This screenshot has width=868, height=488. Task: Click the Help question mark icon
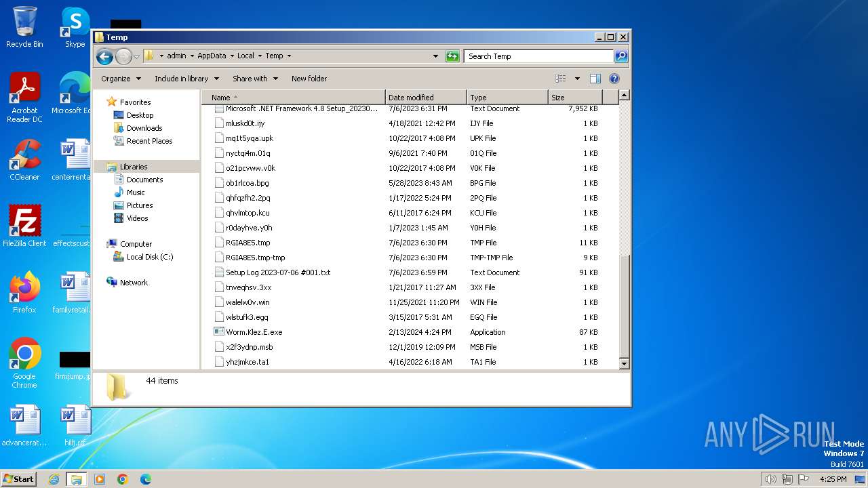[x=614, y=79]
